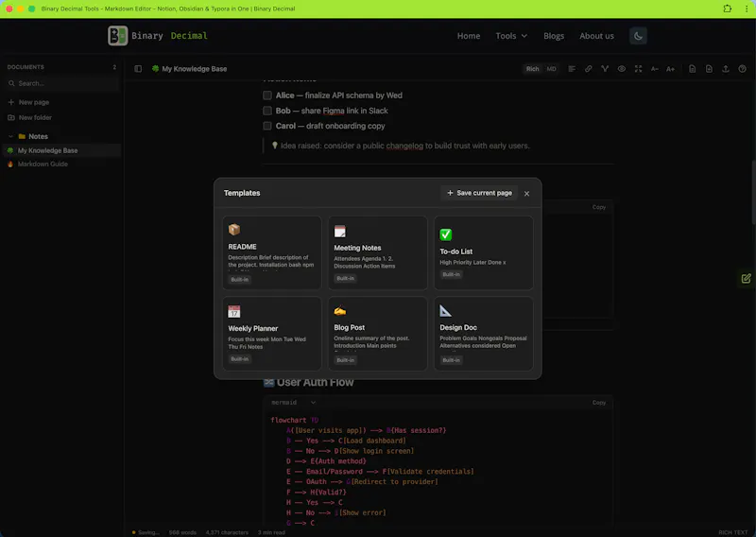The width and height of the screenshot is (756, 537).
Task: Open Markdown Guide in the sidebar
Action: (x=61, y=165)
